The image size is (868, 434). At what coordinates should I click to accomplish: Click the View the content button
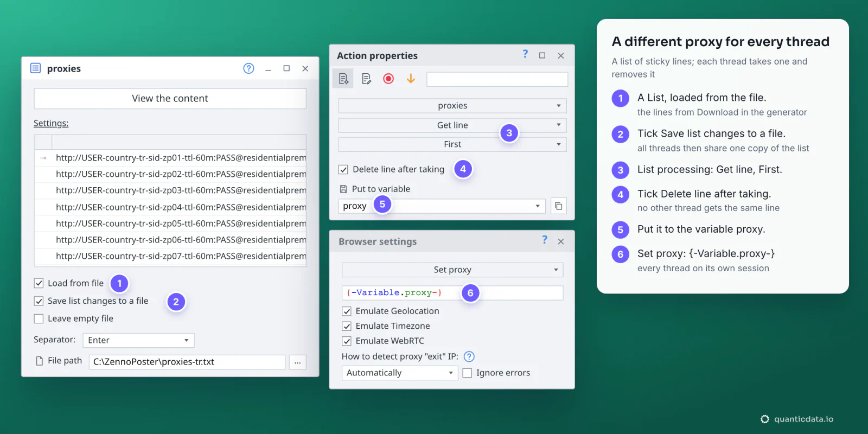click(170, 99)
